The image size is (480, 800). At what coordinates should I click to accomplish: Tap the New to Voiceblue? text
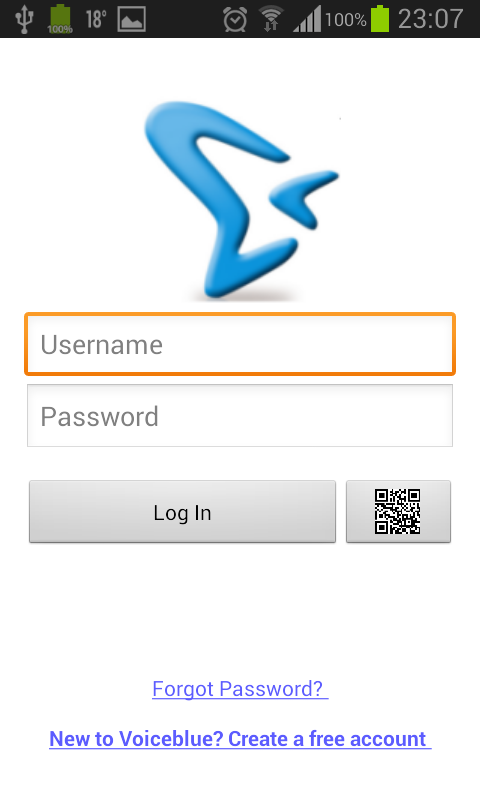136,739
